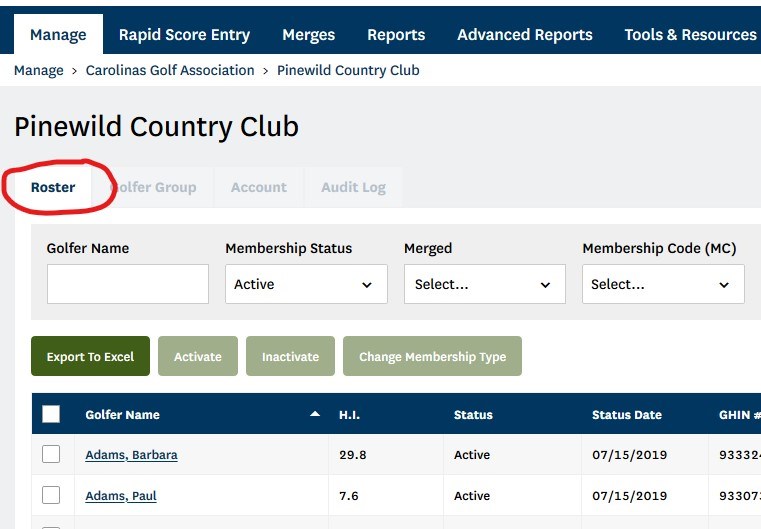Check the box for Adams, Paul
This screenshot has width=761, height=529.
pos(51,495)
